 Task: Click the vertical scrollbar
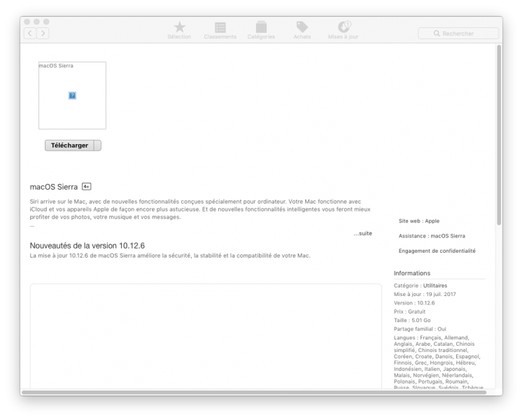499,135
